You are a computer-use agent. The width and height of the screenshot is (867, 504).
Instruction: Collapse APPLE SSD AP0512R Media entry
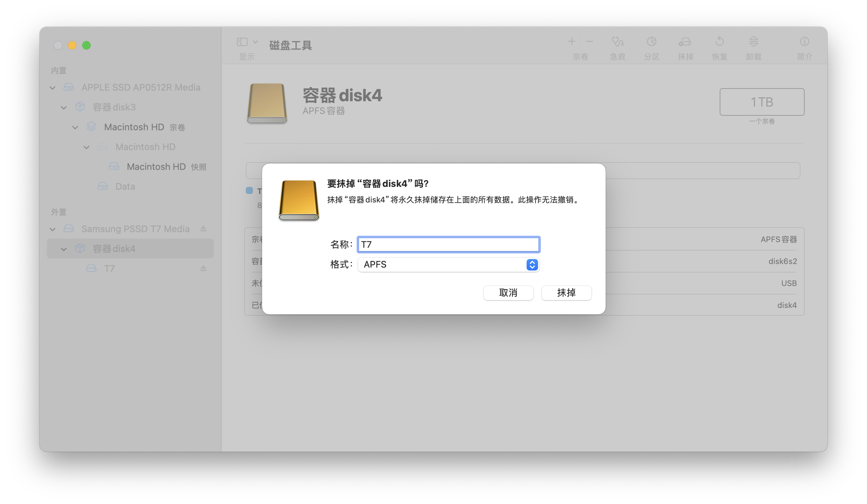[52, 87]
